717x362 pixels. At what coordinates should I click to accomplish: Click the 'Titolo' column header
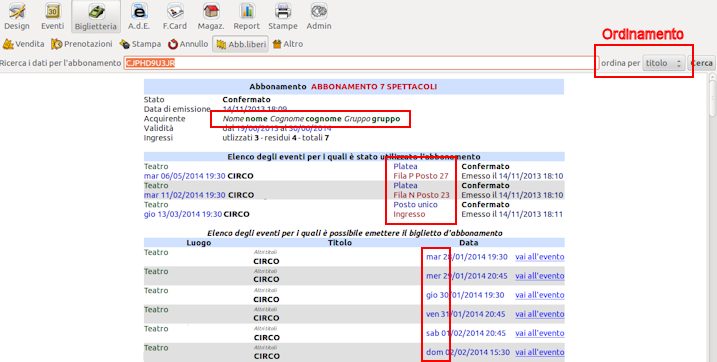tap(340, 243)
